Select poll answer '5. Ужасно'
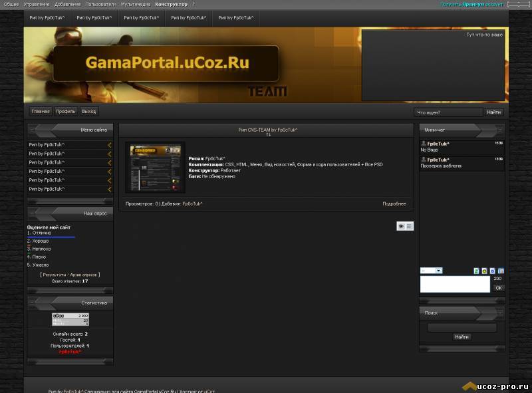The width and height of the screenshot is (532, 393). click(38, 265)
